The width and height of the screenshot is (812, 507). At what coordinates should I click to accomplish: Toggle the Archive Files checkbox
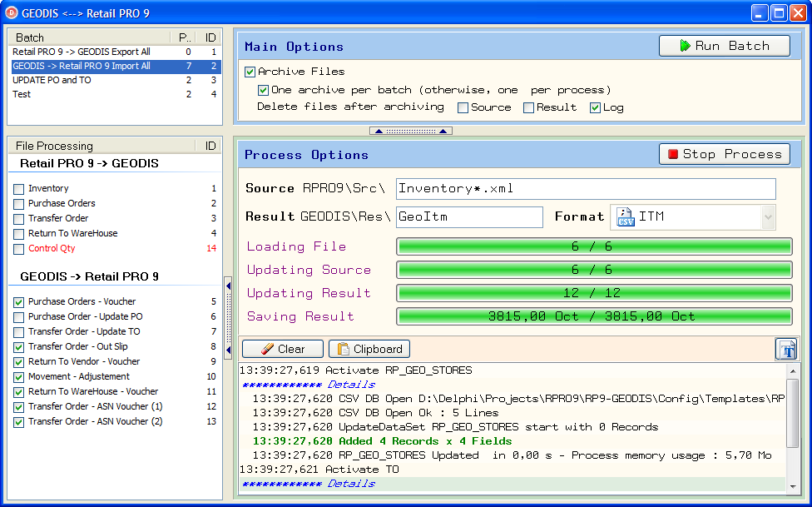tap(250, 72)
